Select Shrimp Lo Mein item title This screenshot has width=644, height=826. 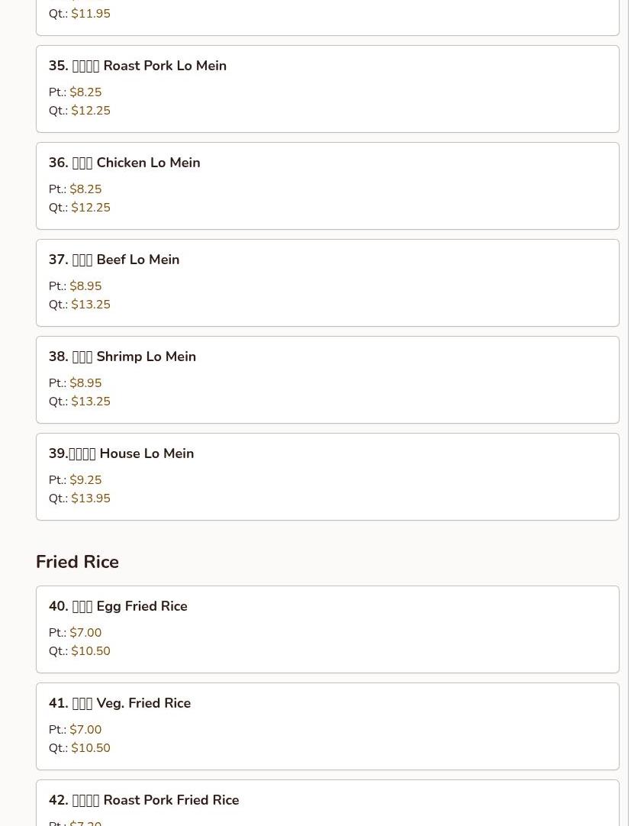122,357
